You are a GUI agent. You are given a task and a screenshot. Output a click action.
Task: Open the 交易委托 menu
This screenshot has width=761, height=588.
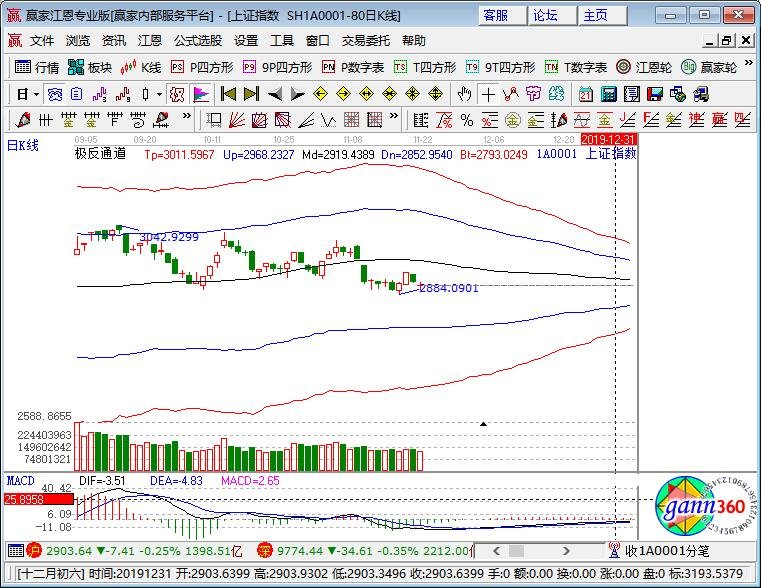click(365, 41)
